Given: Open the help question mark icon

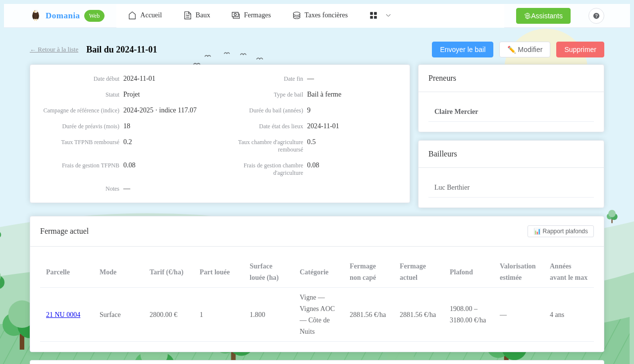Looking at the screenshot, I should click(596, 16).
